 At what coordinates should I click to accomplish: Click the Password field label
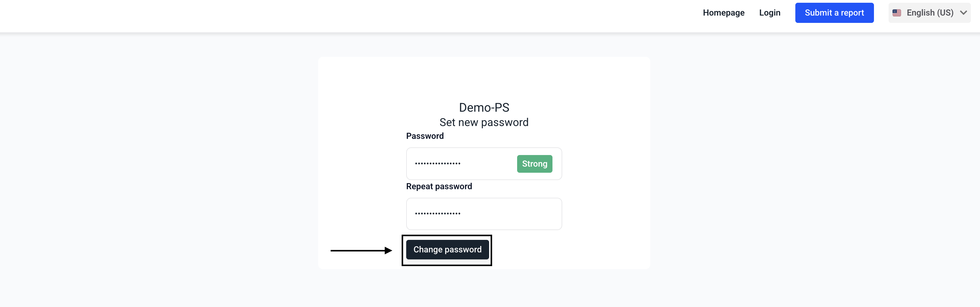[424, 136]
